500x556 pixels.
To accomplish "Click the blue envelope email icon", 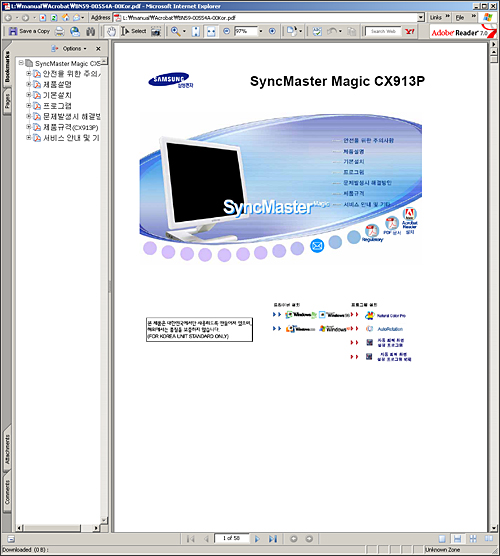I will point(317,245).
